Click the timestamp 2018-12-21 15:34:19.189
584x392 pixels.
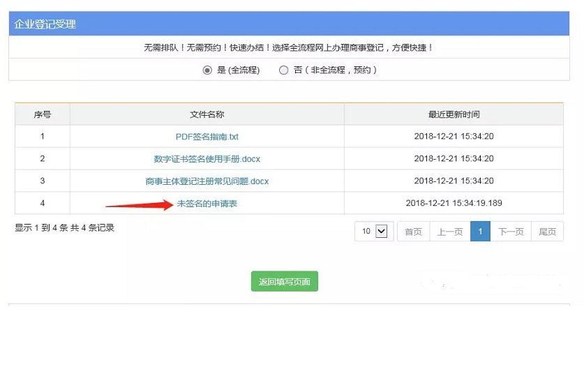(454, 203)
